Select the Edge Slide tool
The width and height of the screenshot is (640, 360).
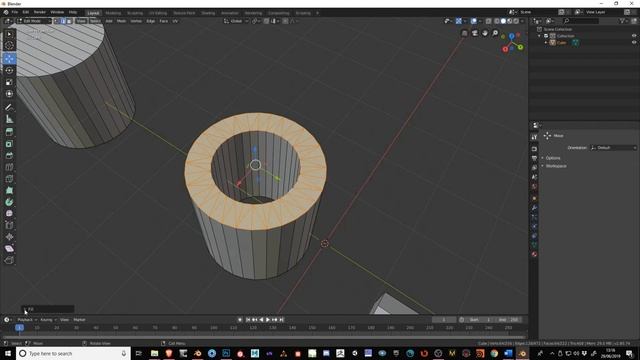click(9, 225)
